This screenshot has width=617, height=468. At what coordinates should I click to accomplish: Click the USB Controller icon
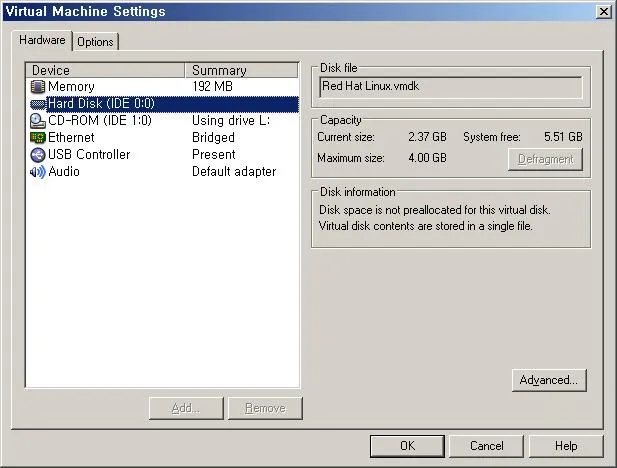click(38, 155)
